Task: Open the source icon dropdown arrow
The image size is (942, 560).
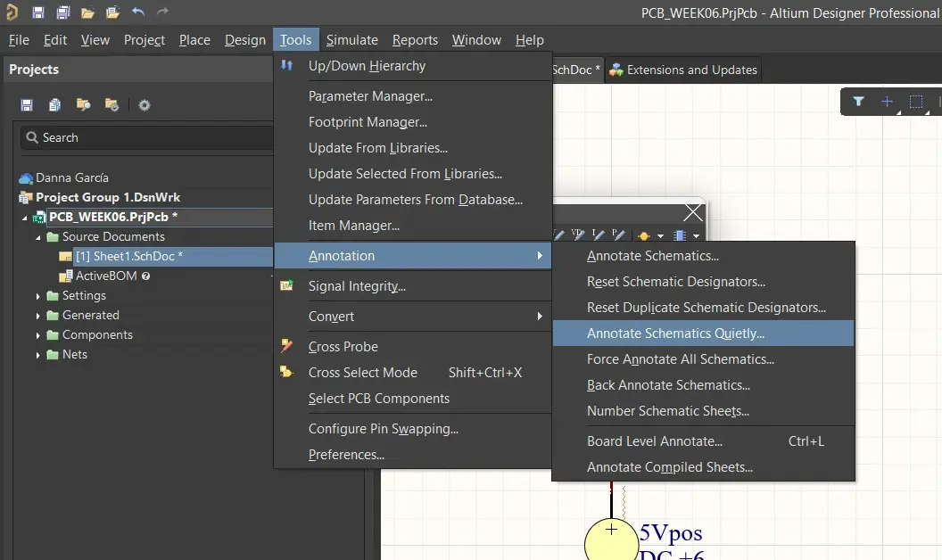Action: tap(660, 236)
